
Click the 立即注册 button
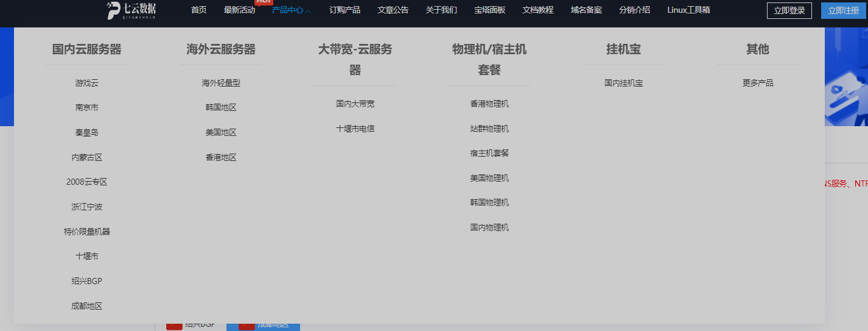(844, 10)
